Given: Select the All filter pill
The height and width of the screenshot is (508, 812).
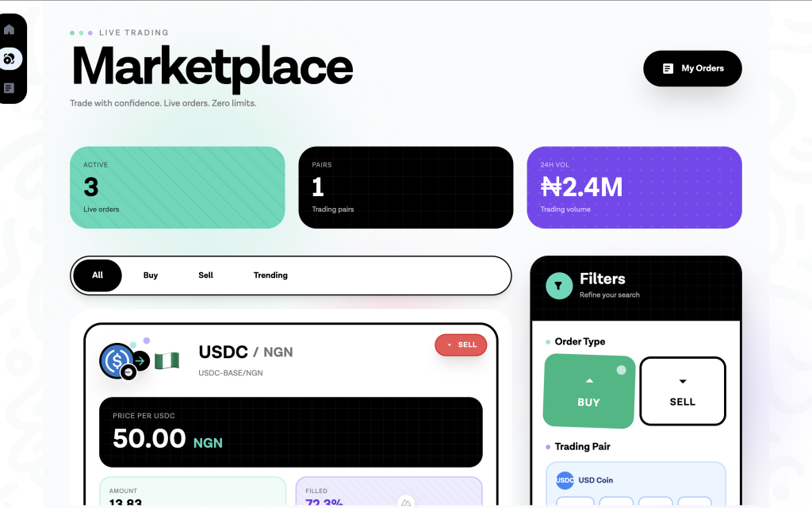Looking at the screenshot, I should pyautogui.click(x=97, y=275).
